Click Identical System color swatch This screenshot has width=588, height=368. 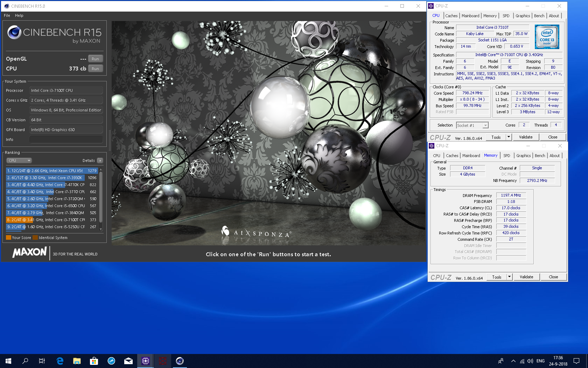coord(35,238)
